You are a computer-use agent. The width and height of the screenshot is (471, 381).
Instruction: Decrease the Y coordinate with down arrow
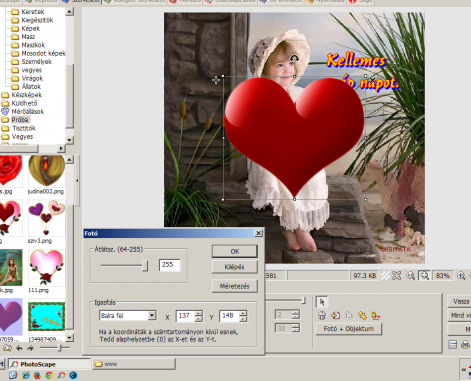point(243,319)
